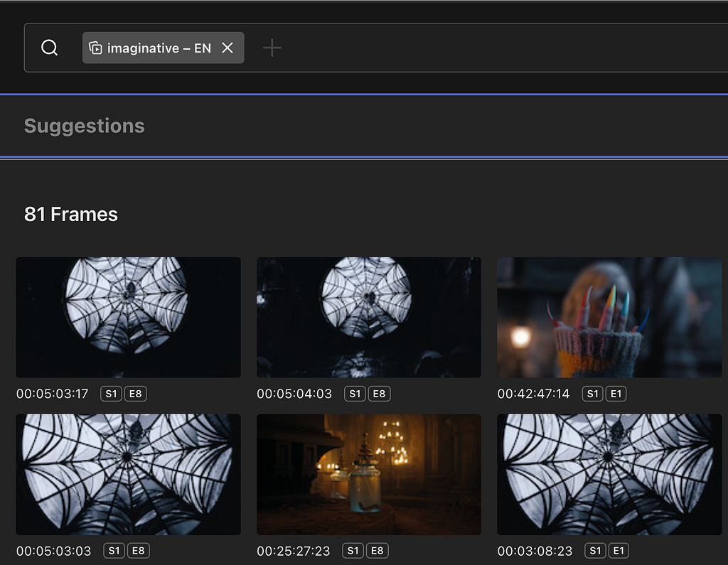Remove the imaginative – EN filter chip
This screenshot has height=565, width=728.
(227, 48)
